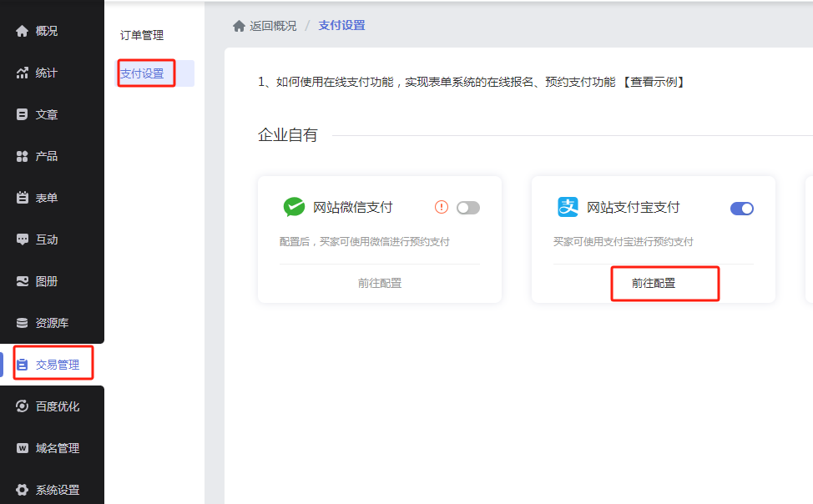Screen dimensions: 813x504
Task: Click the gear icon beside 系统设置
Action: [22, 490]
